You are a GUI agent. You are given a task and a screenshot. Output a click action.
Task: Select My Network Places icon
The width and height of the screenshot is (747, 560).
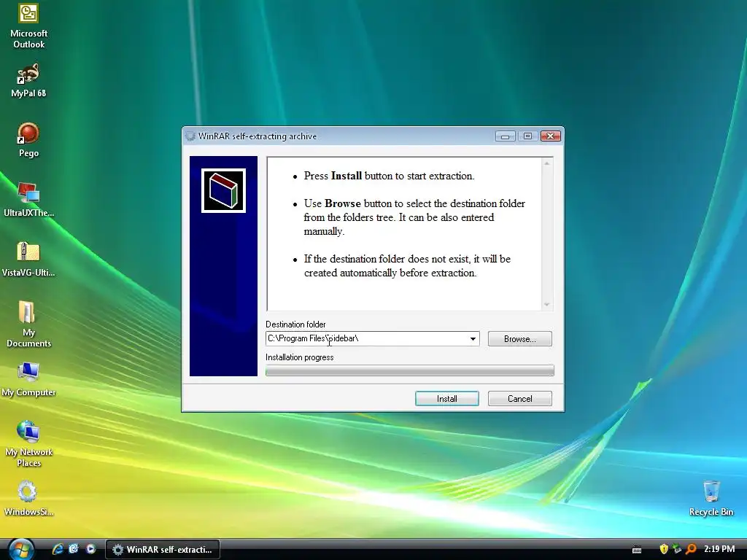pos(28,444)
